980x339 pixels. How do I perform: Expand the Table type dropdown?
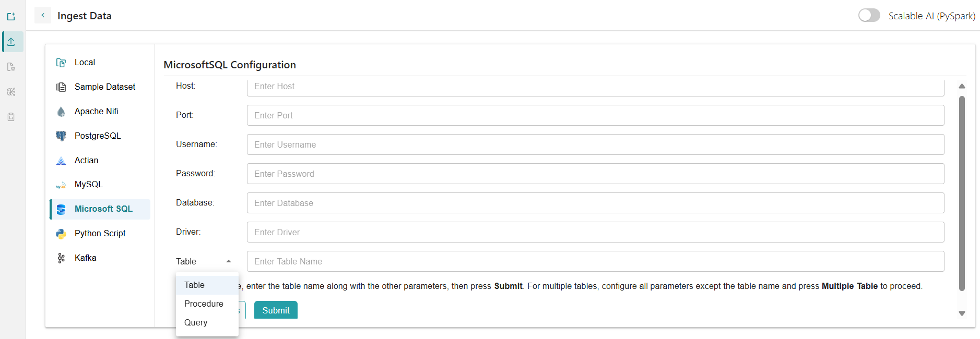click(x=228, y=261)
